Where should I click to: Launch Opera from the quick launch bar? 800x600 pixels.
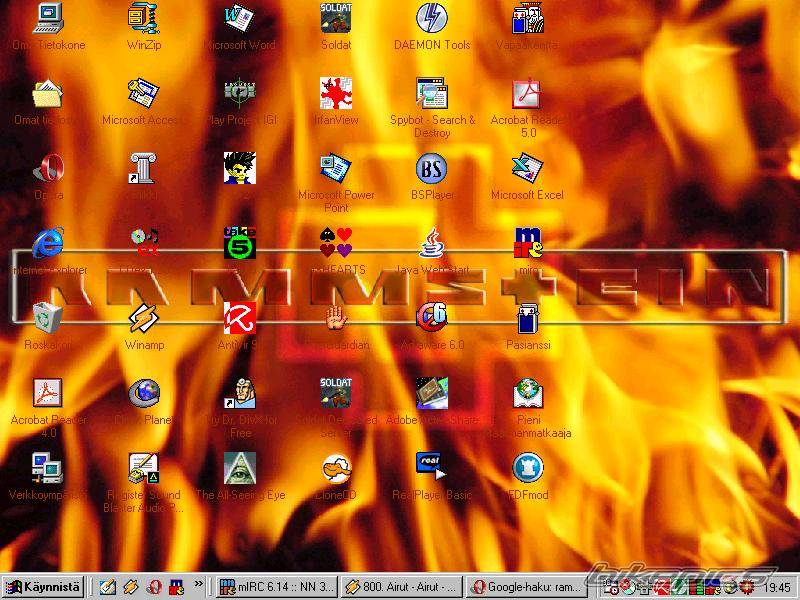(154, 587)
